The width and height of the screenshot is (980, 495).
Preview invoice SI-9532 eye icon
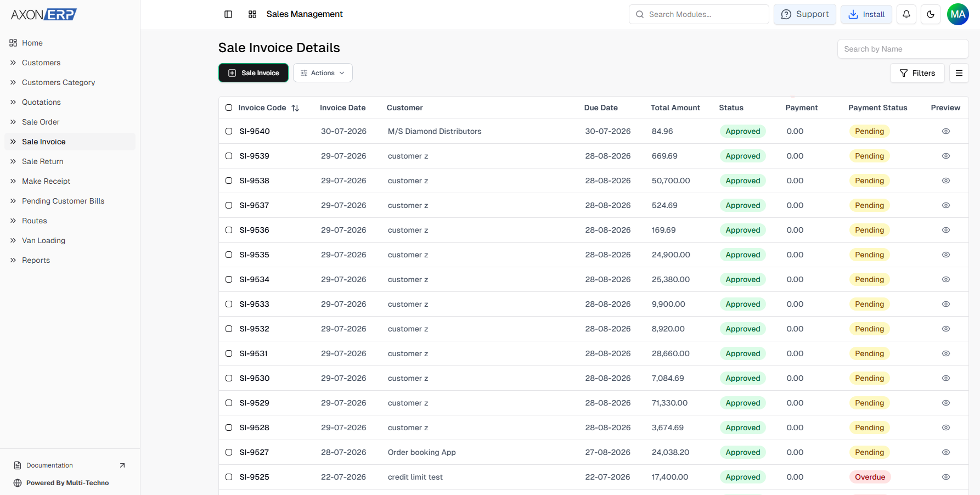tap(946, 329)
